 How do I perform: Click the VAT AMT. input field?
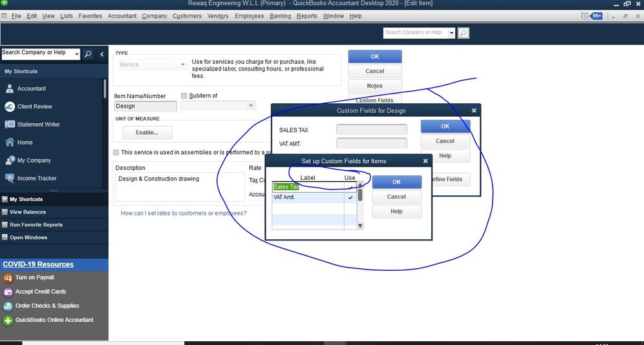click(372, 143)
